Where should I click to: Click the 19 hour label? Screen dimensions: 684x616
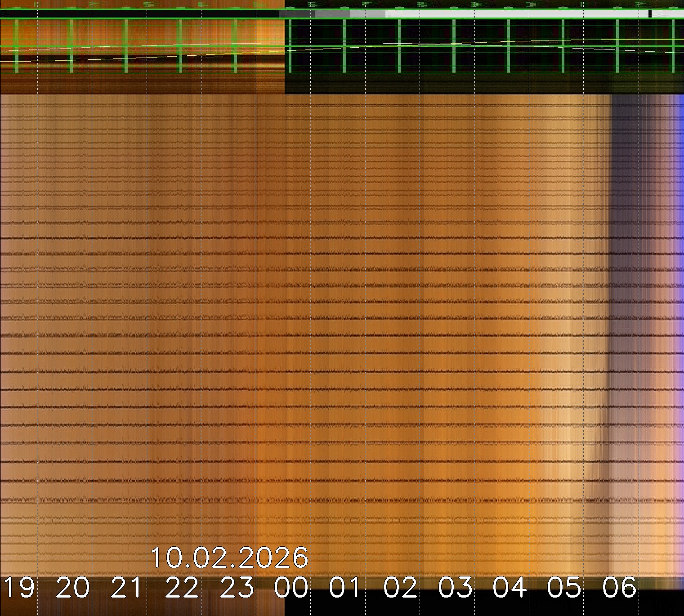[19, 588]
